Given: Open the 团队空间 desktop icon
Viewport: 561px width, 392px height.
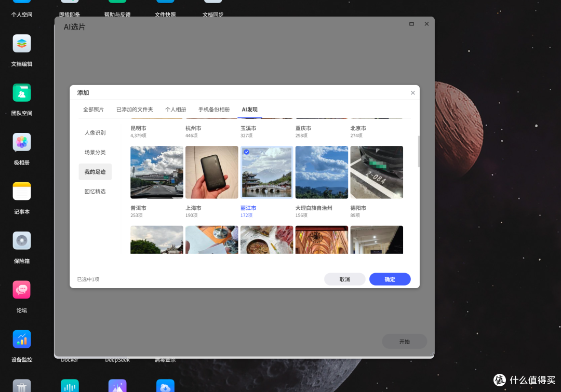Looking at the screenshot, I should (x=22, y=93).
